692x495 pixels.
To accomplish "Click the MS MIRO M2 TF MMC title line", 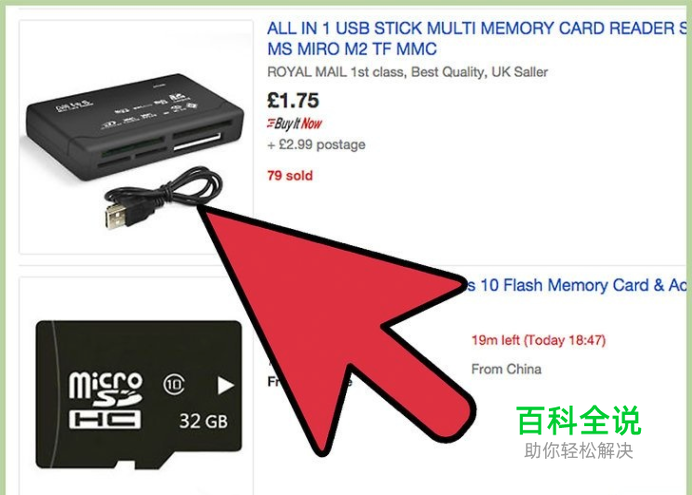I will pyautogui.click(x=352, y=49).
